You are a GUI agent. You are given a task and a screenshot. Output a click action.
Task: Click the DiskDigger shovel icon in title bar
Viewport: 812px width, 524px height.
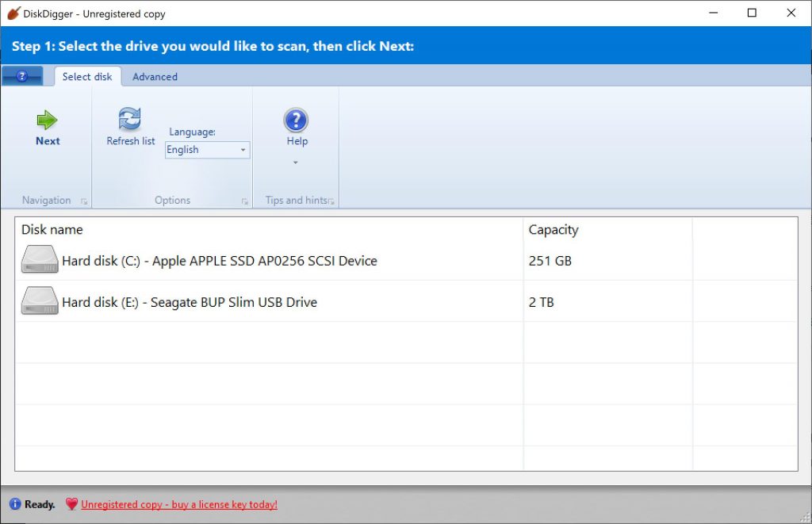[13, 13]
